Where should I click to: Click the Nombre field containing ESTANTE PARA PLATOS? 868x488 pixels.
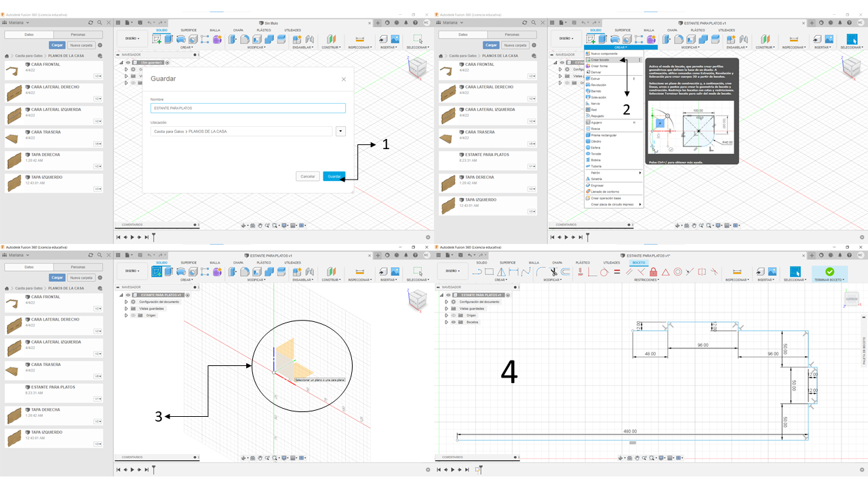coord(248,108)
